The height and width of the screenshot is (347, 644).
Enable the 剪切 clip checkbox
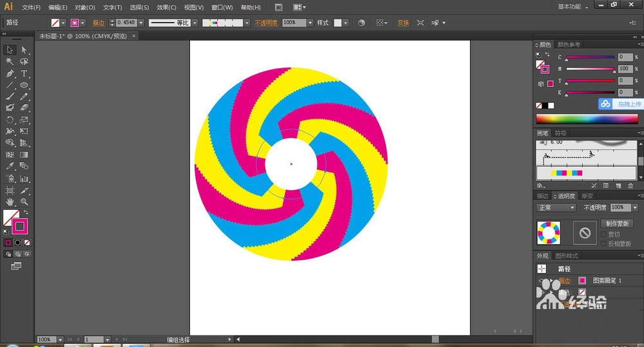click(603, 234)
